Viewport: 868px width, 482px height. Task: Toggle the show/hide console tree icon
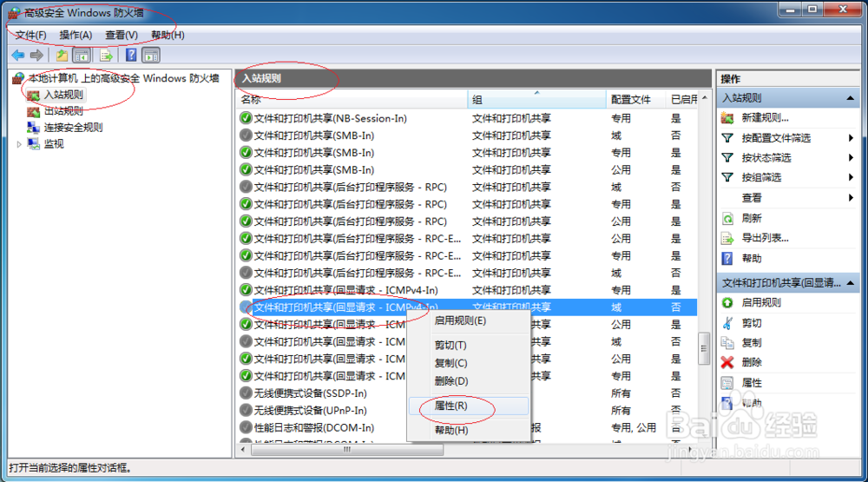point(82,56)
